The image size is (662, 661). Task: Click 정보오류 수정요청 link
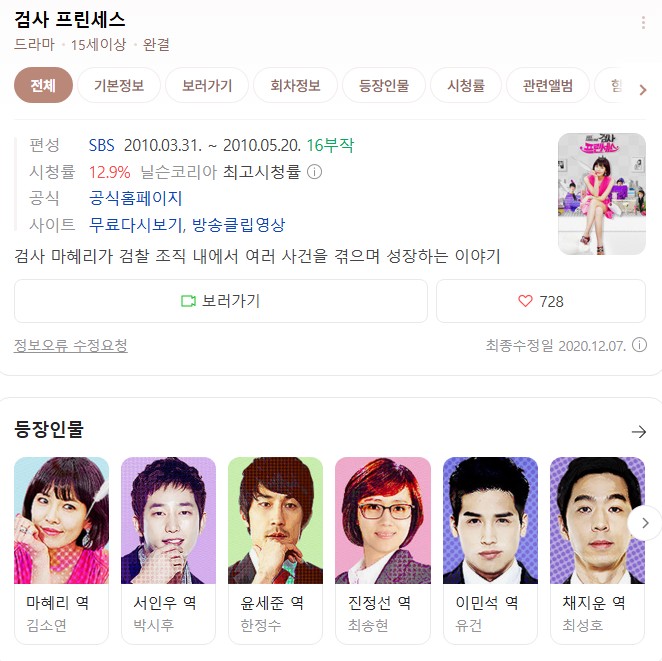click(x=71, y=345)
